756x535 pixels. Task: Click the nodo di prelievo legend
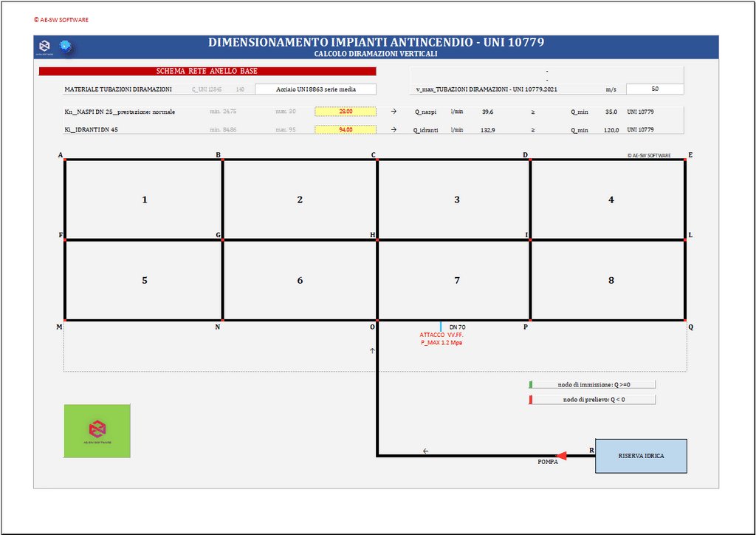[x=593, y=400]
